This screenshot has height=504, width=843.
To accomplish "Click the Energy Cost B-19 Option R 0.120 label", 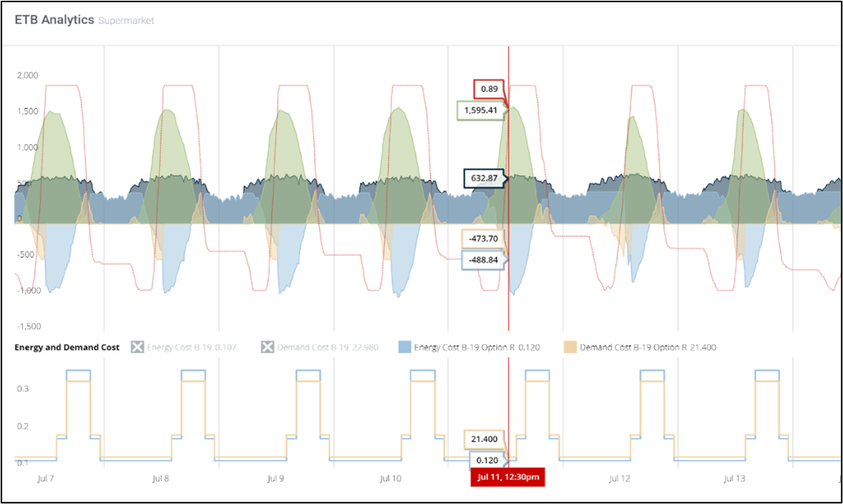I will 477,348.
